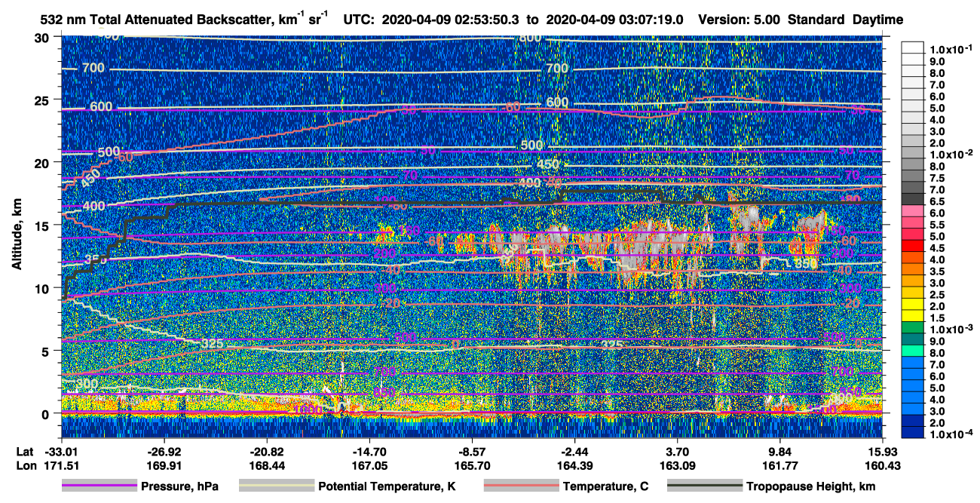Click latitude value -20.82
Image resolution: width=980 pixels, height=503 pixels.
click(267, 451)
